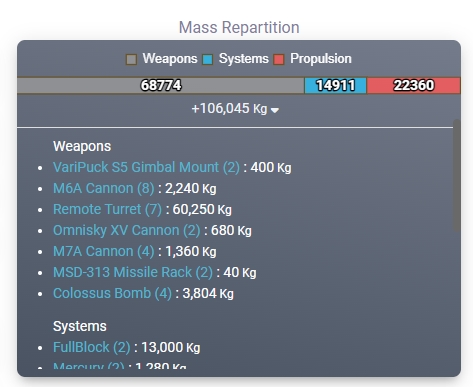The height and width of the screenshot is (387, 473).
Task: Click the mass list vertical scrollbar
Action: coord(456,175)
